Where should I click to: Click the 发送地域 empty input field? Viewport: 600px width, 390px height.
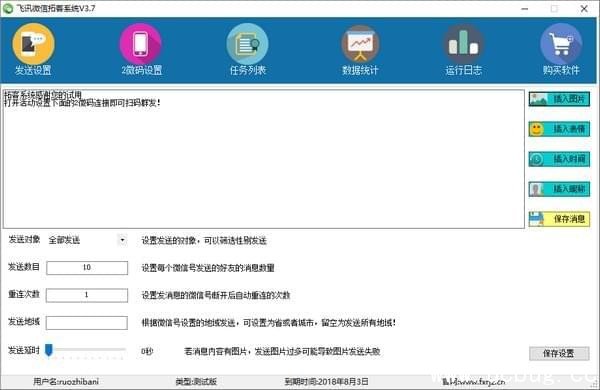pyautogui.click(x=87, y=323)
